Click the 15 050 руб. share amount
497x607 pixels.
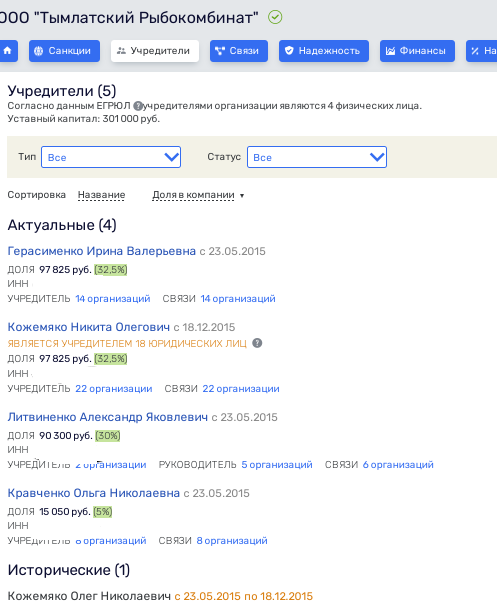pyautogui.click(x=65, y=512)
